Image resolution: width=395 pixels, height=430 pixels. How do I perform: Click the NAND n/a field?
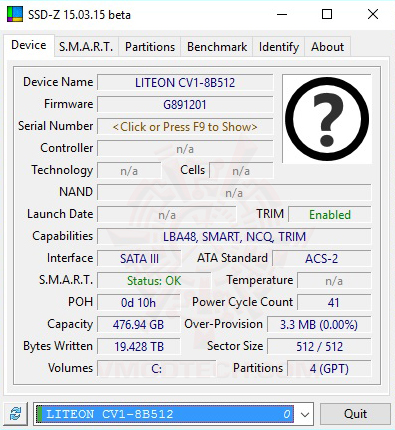pos(234,193)
